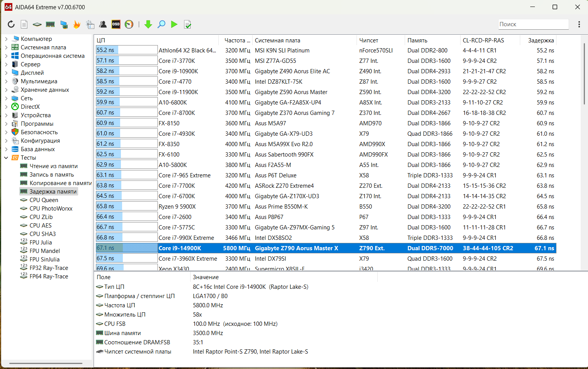Start the benchmark with the green play icon

tap(174, 24)
